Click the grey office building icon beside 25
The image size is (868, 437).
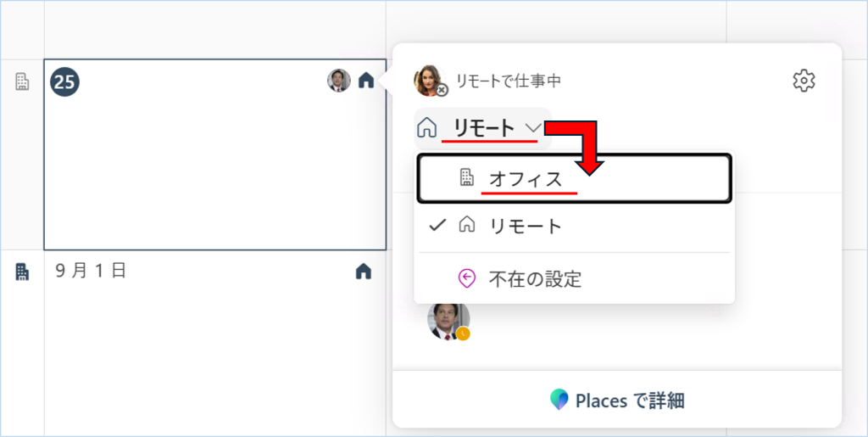tap(21, 82)
